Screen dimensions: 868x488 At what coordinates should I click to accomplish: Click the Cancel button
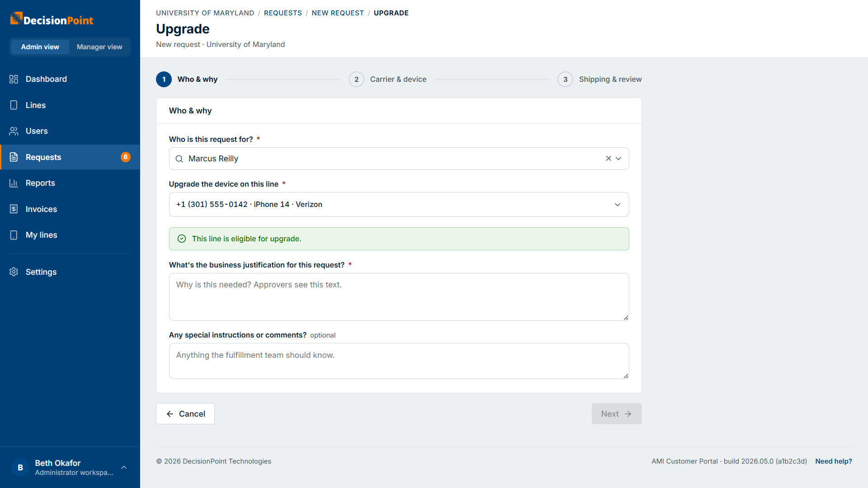coord(185,414)
